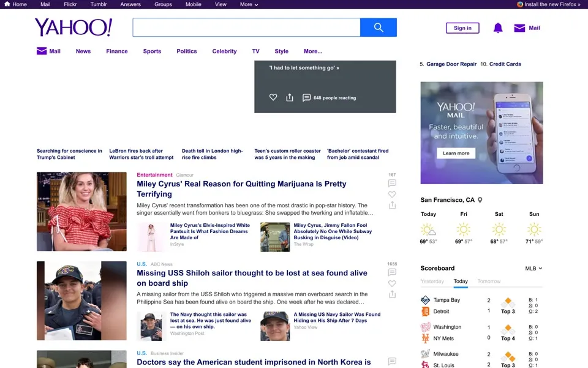Screen dimensions: 588x368
Task: Open Politics section in navigation
Action: coord(187,51)
